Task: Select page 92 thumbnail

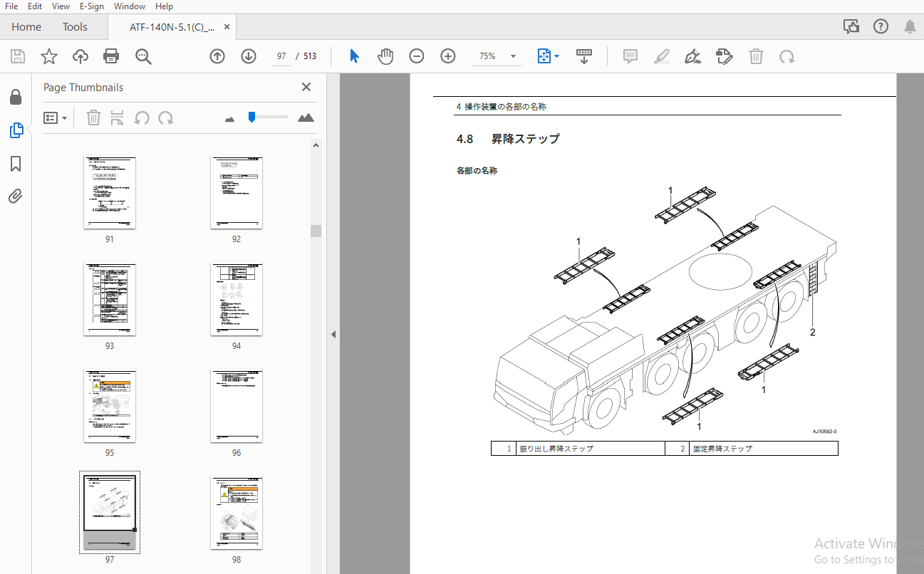Action: [x=237, y=193]
